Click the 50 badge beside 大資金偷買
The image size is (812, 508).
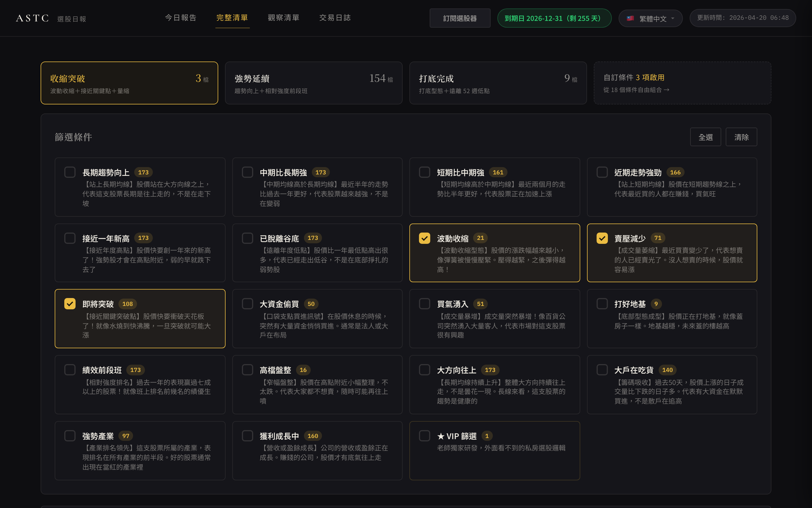coord(311,304)
